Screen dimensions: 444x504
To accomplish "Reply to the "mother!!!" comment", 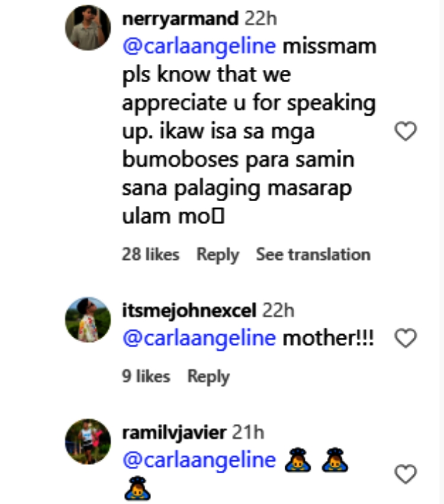I will [208, 376].
